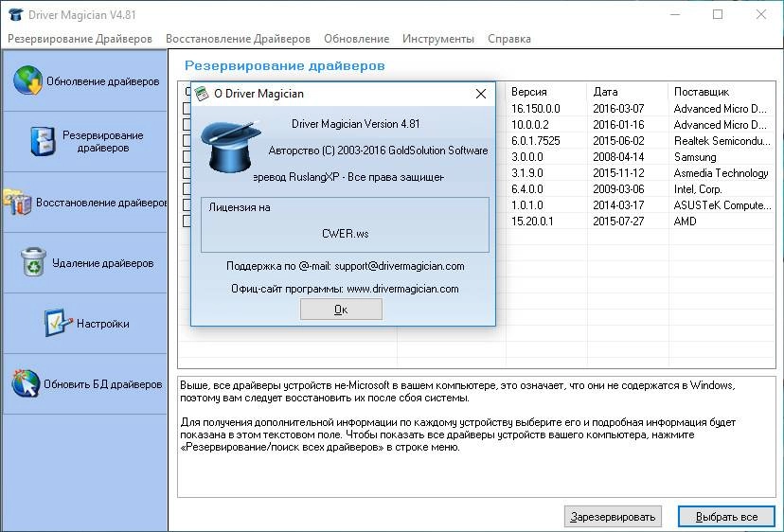Click Настройки sidebar label
This screenshot has width=784, height=532.
click(x=103, y=324)
